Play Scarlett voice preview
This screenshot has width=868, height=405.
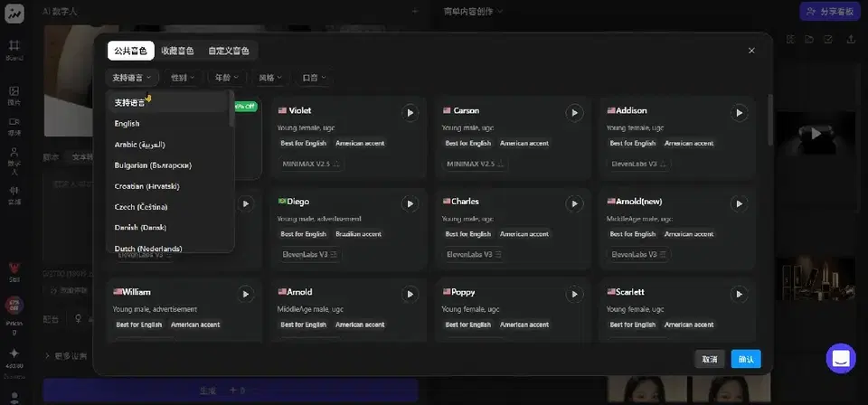[739, 295]
